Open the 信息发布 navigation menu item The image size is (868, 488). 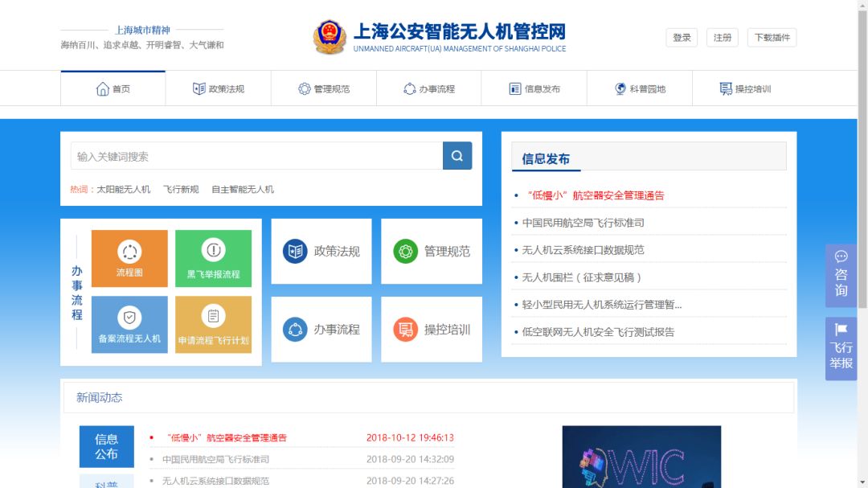click(534, 88)
